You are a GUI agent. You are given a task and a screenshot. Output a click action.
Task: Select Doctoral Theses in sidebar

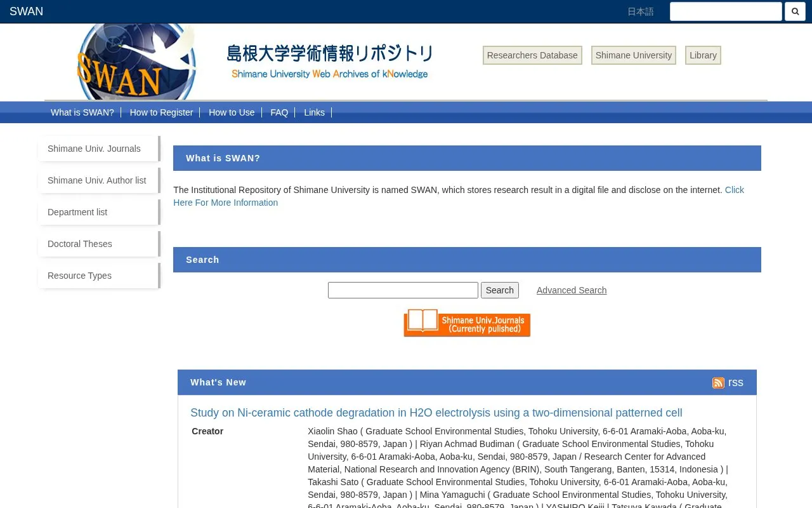pos(100,244)
